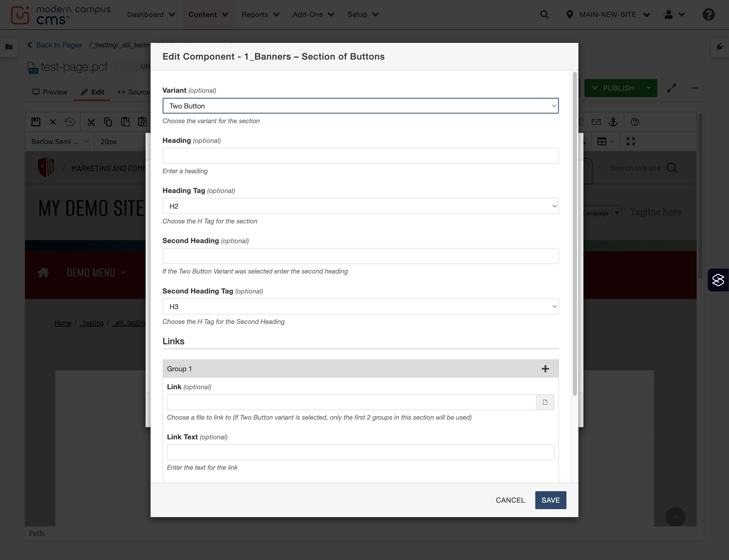Click the help question mark icon in top bar
Viewport: 729px width, 560px height.
click(x=708, y=14)
